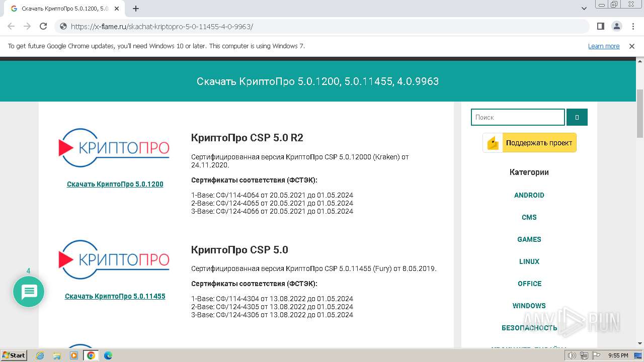
Task: Submit the sidebar search
Action: coord(577,117)
